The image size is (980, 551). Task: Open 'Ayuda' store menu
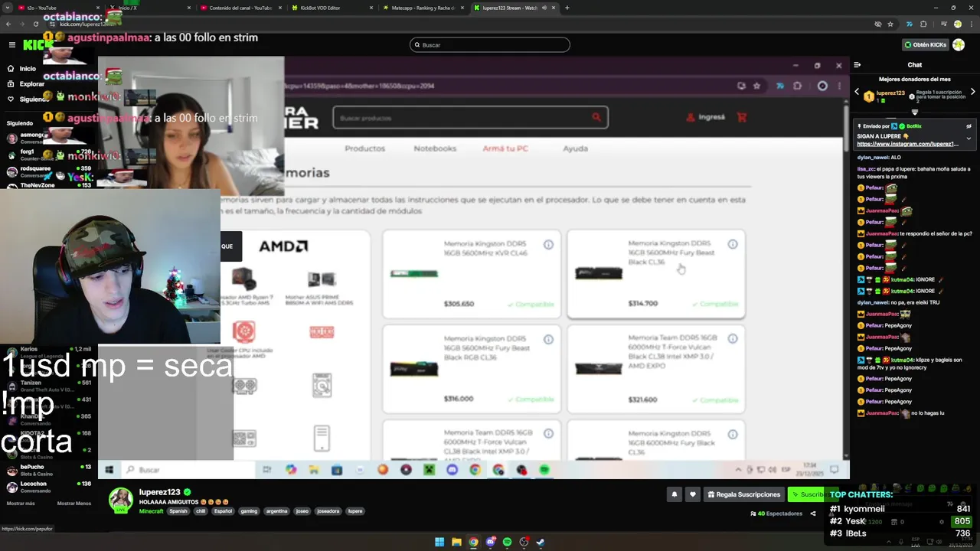pos(576,148)
